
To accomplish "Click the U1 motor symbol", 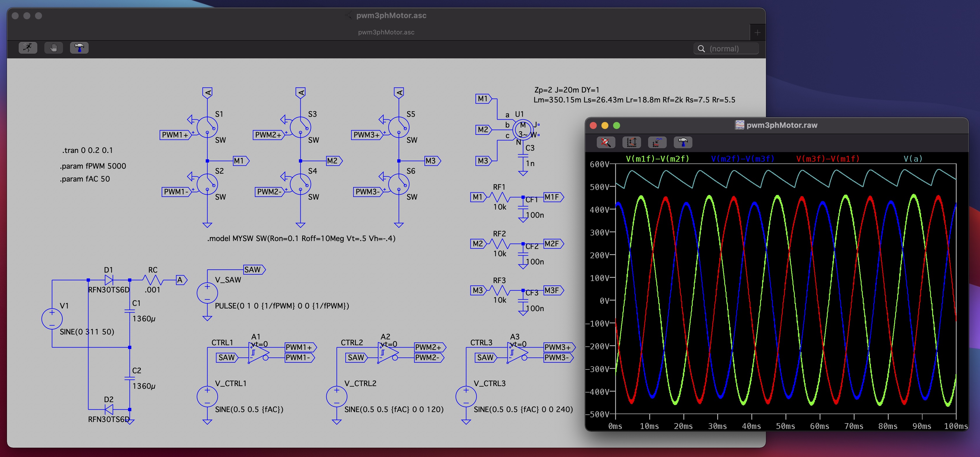I will 522,130.
